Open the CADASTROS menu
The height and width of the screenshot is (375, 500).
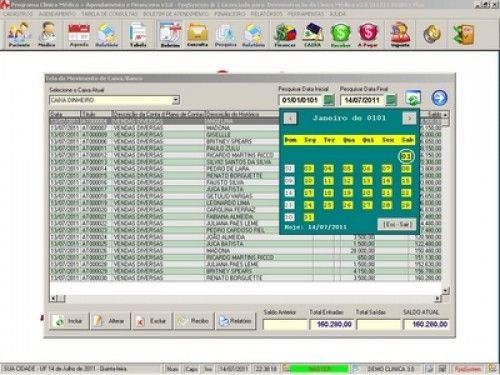coord(18,14)
